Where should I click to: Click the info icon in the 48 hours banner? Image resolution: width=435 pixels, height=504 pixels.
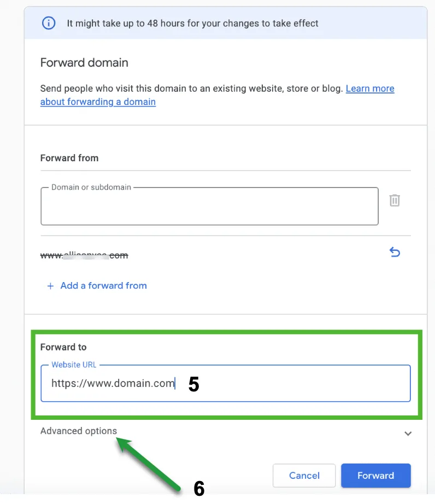[x=49, y=23]
